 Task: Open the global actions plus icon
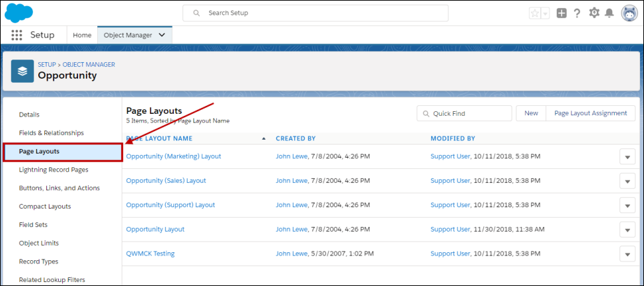tap(561, 13)
